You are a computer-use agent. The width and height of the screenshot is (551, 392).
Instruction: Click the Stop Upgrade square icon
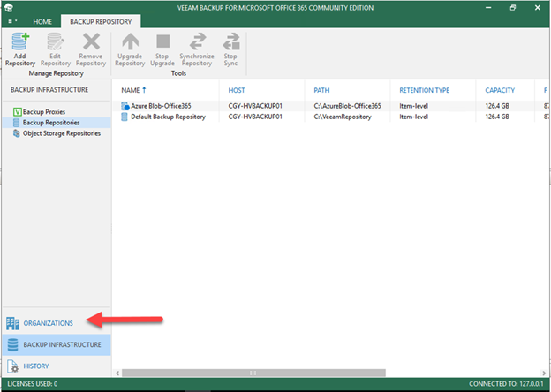[x=162, y=41]
